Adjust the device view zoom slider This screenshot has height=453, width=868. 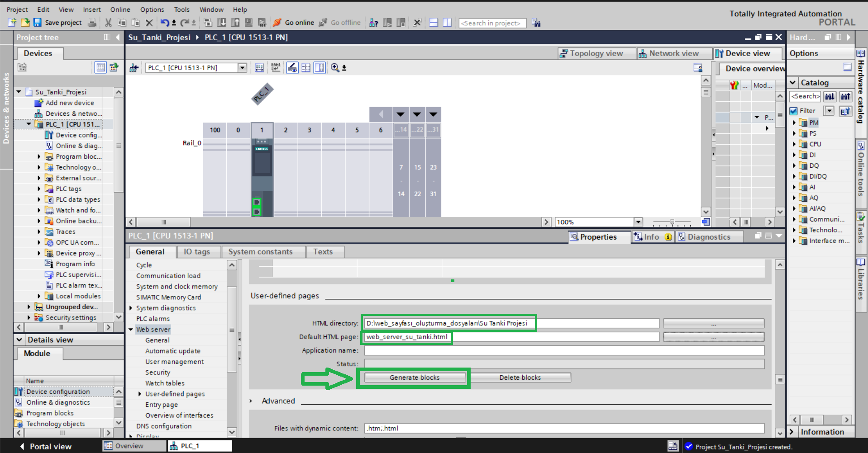point(672,222)
